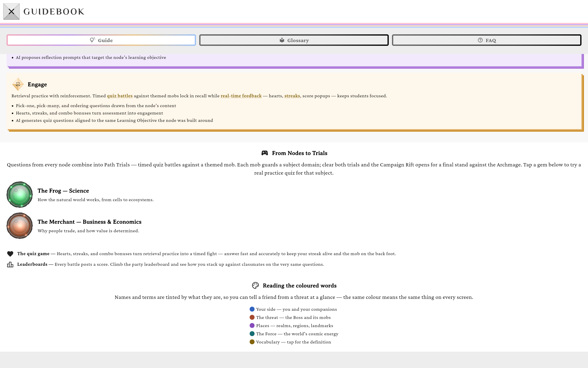Viewport: 588px width, 368px height.
Task: Open the 'quiz battles' vocabulary link
Action: (x=120, y=96)
